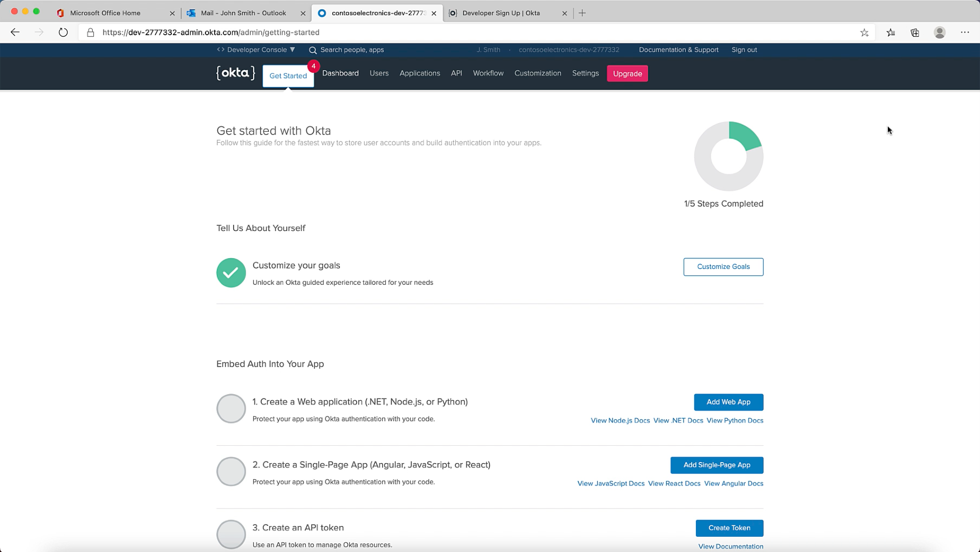This screenshot has height=552, width=980.
Task: Close the contosoelectronics-dev tab
Action: (434, 13)
